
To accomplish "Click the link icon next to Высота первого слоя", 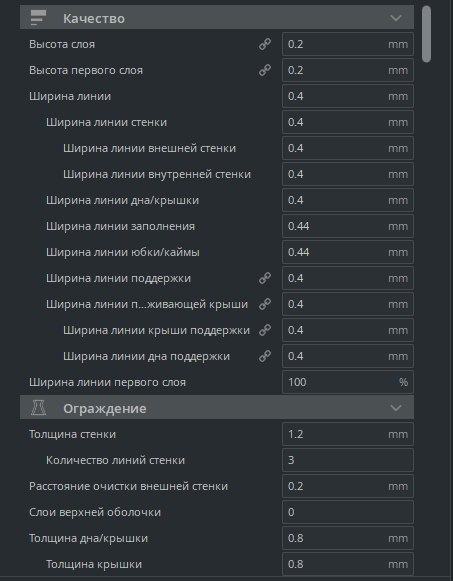I will 264,70.
